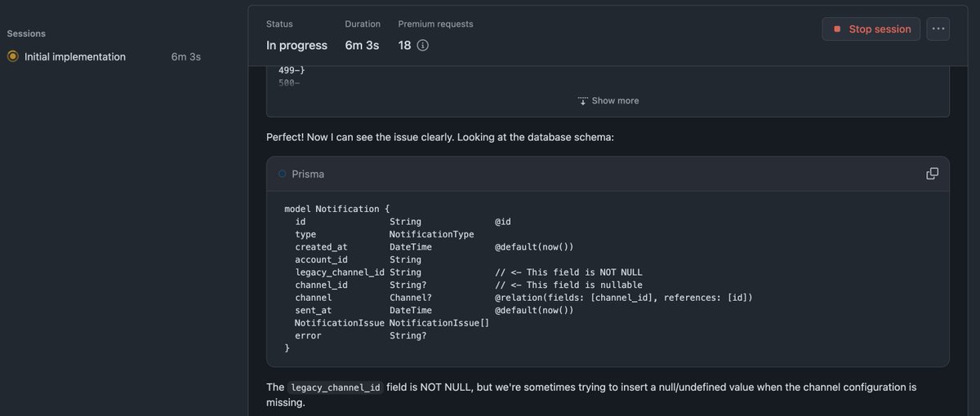
Task: Click the '499-}' line in output
Action: (292, 70)
